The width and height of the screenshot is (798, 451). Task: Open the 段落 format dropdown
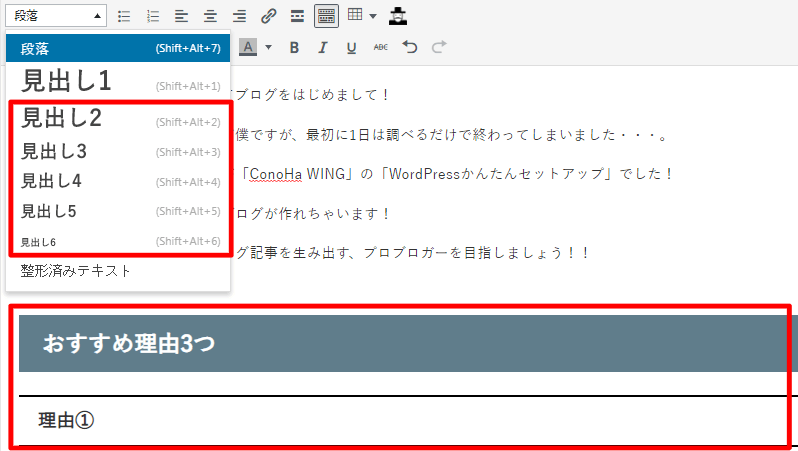click(x=56, y=16)
